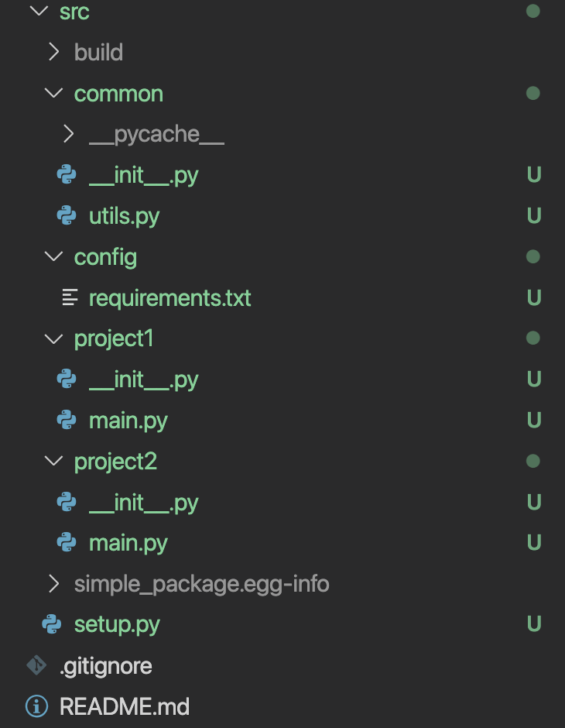
Task: Click Python icon beside setup.py
Action: (x=52, y=624)
